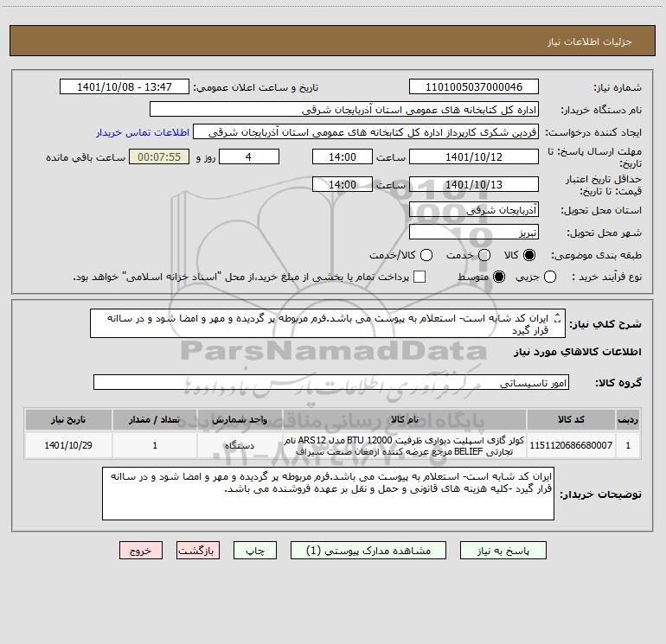Click the response deadline date 1401/10/12

coord(474,156)
